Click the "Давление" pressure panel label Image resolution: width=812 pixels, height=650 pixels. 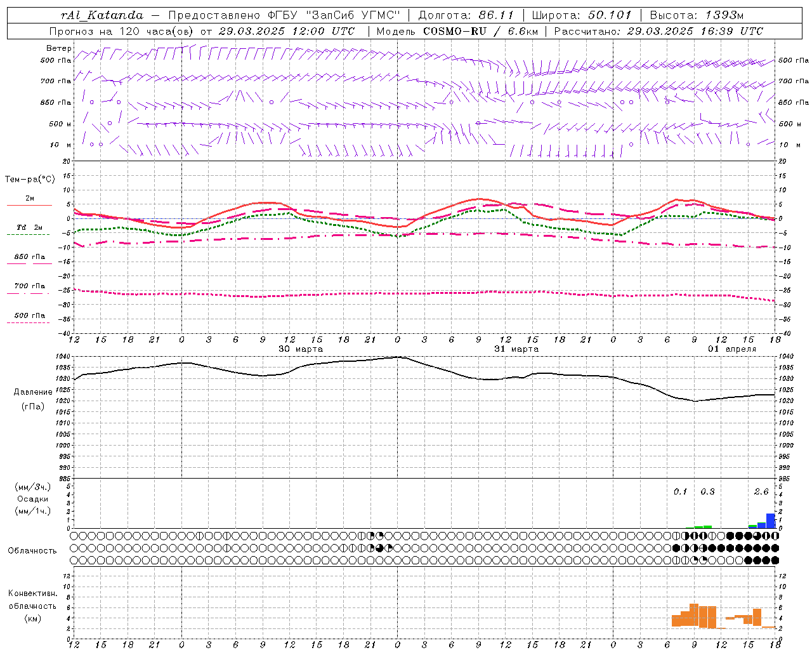click(x=33, y=392)
